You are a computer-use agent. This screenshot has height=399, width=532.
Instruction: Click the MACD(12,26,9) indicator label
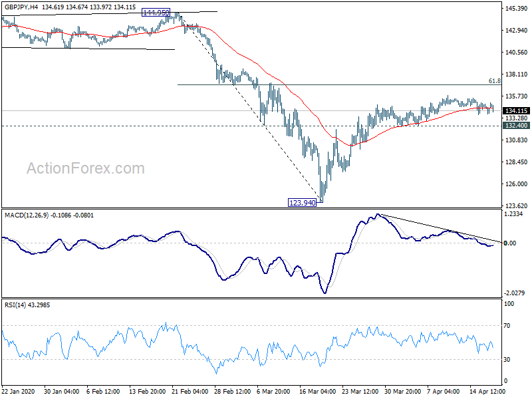pyautogui.click(x=27, y=215)
